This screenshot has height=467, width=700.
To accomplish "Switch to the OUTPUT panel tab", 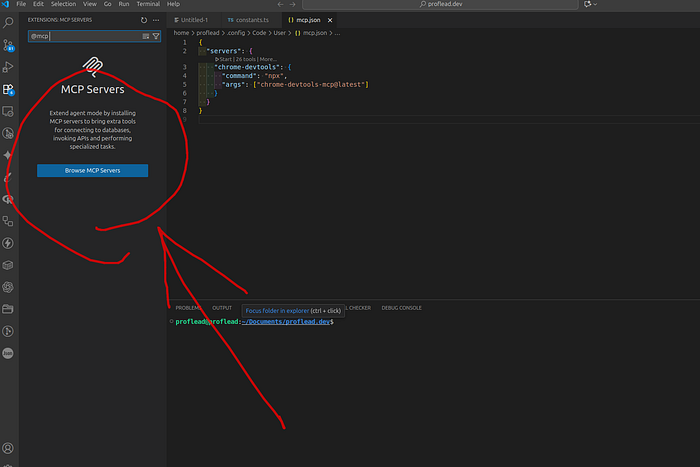I will point(222,308).
